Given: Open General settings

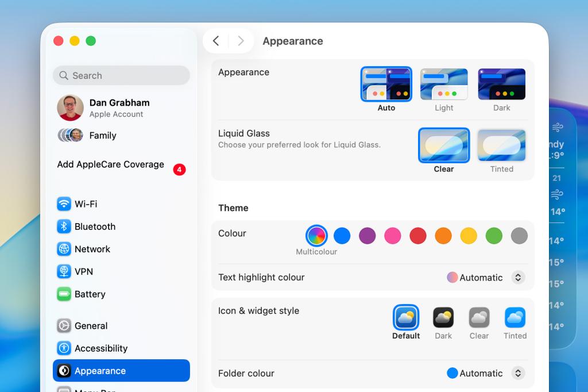Looking at the screenshot, I should (91, 325).
